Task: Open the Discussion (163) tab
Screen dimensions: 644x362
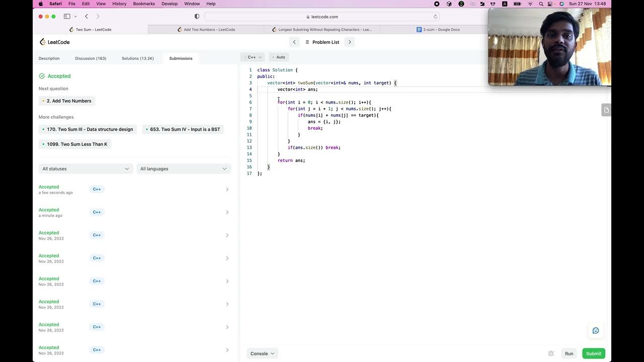Action: tap(91, 58)
